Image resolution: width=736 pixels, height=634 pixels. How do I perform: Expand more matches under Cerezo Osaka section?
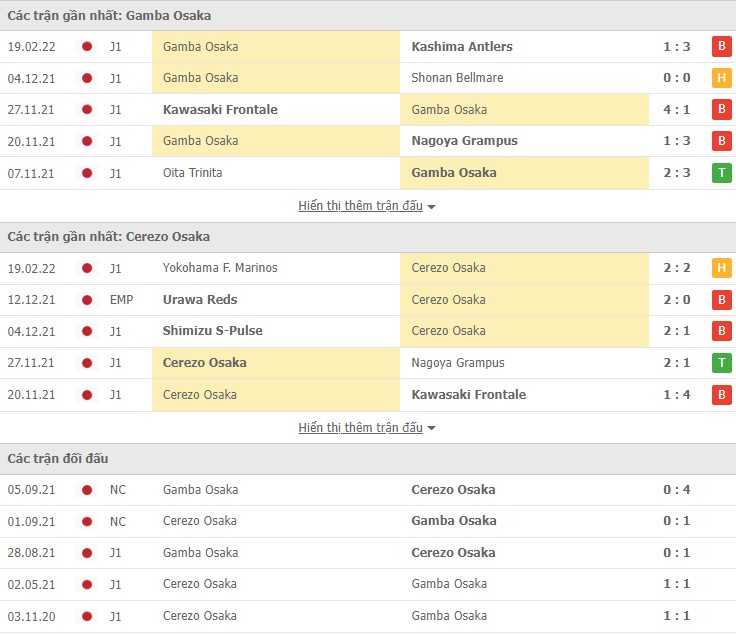click(360, 428)
